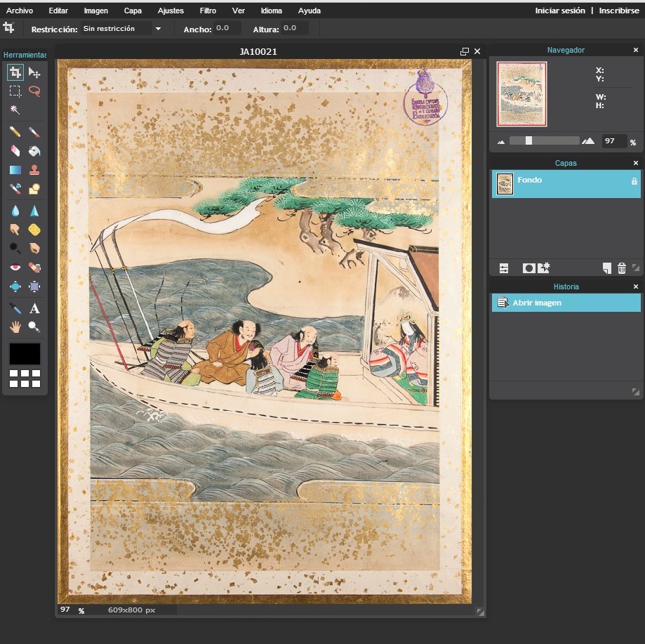Click the Inscribirse link
This screenshot has height=644, width=645.
(618, 11)
